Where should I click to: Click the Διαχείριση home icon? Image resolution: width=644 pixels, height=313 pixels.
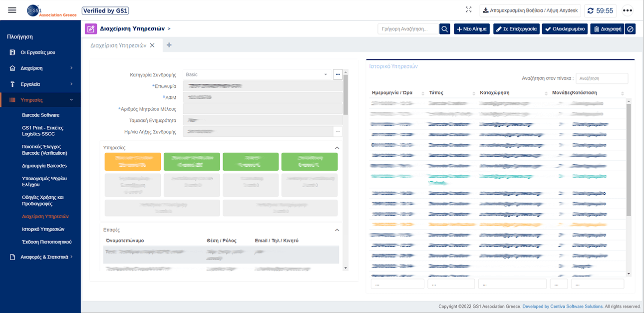pos(12,68)
